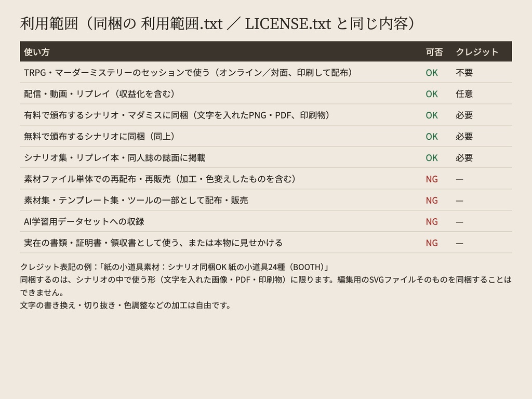Click 不要 in the credit column
Image resolution: width=532 pixels, height=399 pixels.
coord(464,73)
